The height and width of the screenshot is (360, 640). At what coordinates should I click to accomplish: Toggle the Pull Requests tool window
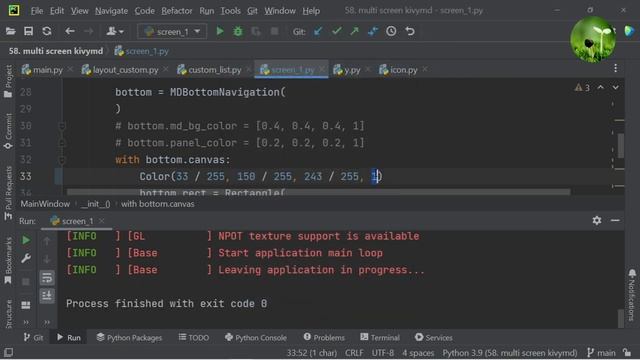(x=8, y=193)
